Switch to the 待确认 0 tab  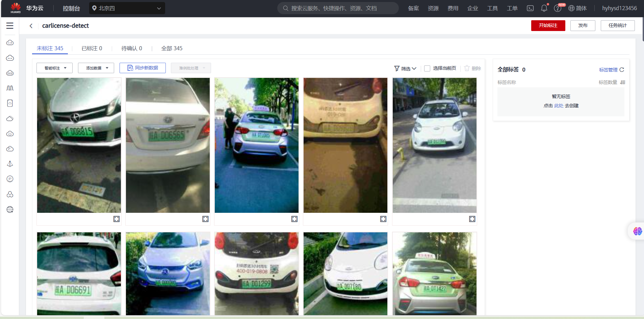point(132,48)
